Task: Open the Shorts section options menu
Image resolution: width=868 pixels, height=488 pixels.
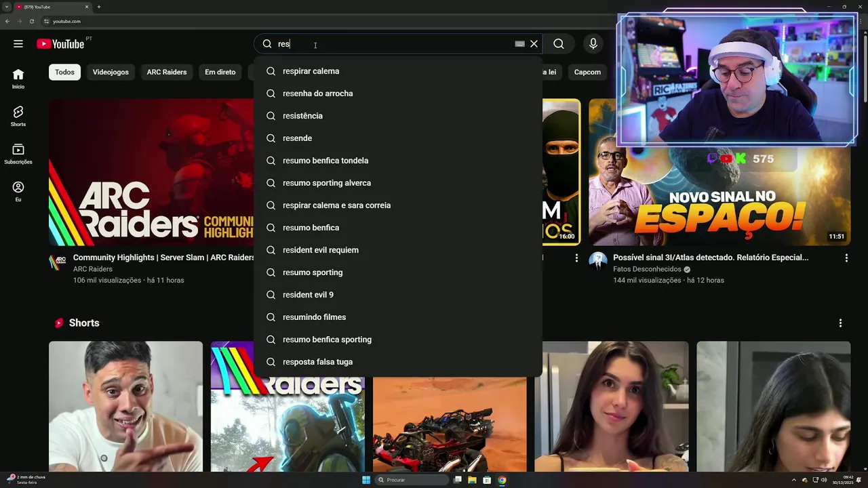Action: pos(840,323)
